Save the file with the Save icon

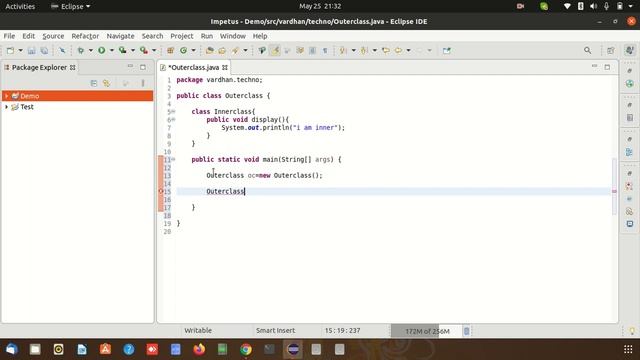(31, 51)
